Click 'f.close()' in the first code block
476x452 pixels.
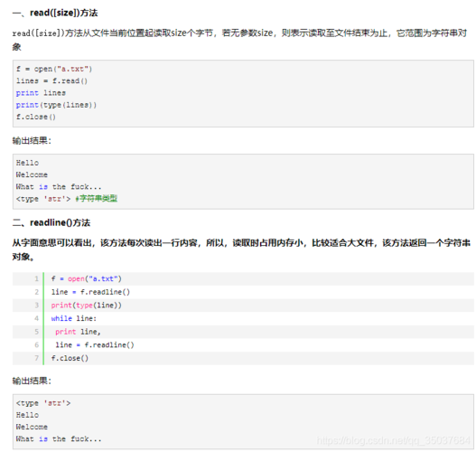(x=36, y=117)
